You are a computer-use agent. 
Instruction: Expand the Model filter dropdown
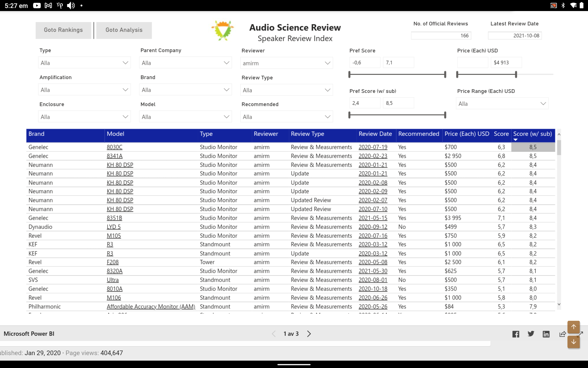click(186, 117)
